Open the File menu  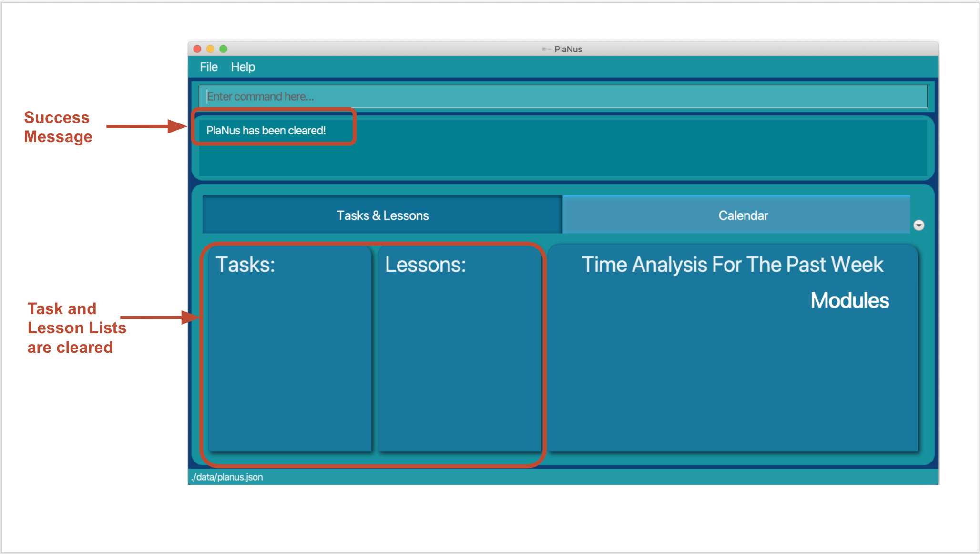coord(209,67)
